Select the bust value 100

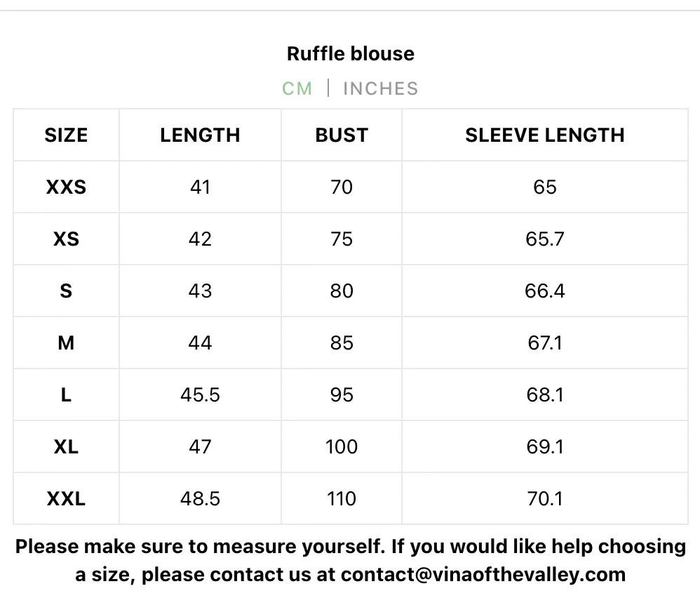click(x=342, y=446)
